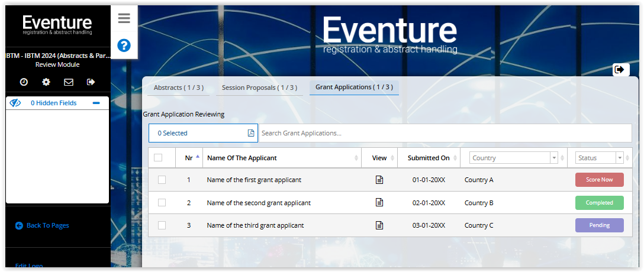Click the green Completed status button

pyautogui.click(x=599, y=203)
